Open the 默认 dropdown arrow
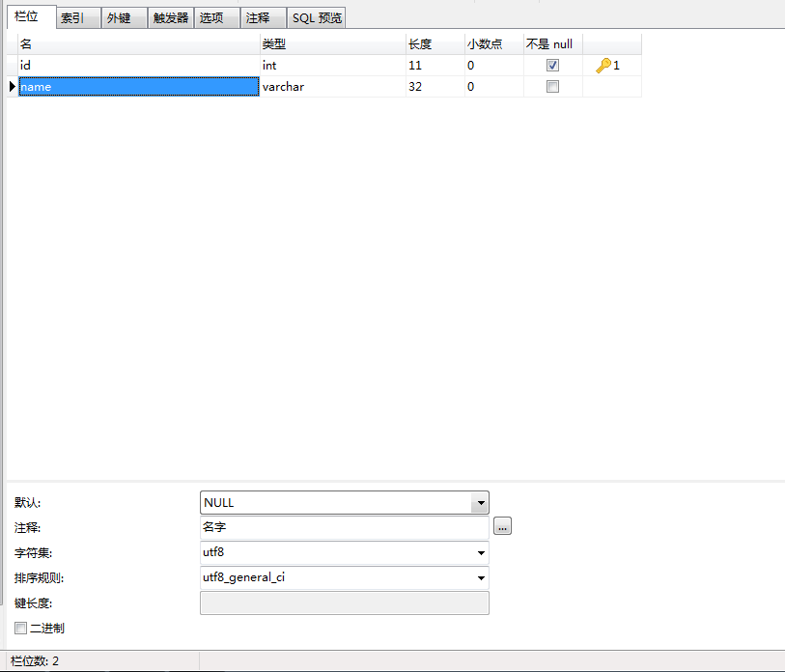 (480, 503)
